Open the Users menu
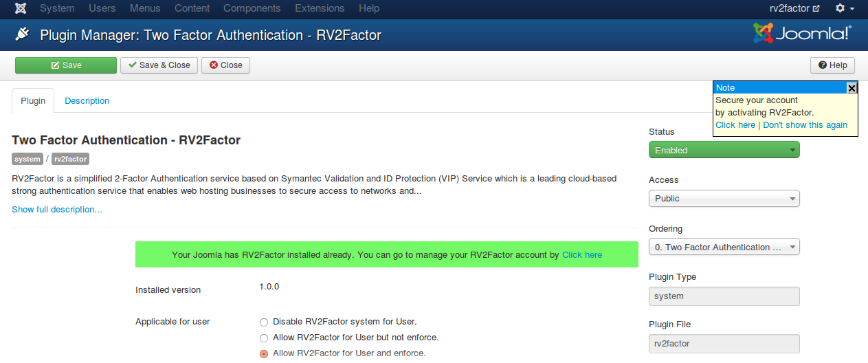 click(102, 8)
